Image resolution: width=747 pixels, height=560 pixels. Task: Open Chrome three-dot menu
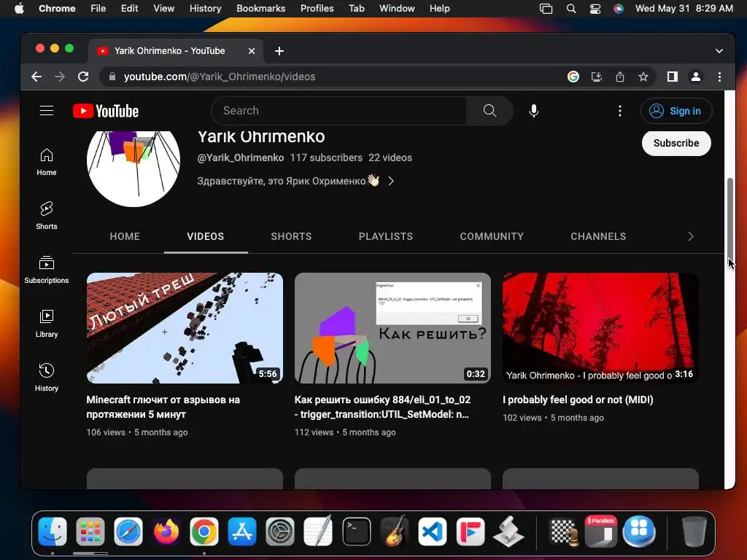tap(719, 77)
